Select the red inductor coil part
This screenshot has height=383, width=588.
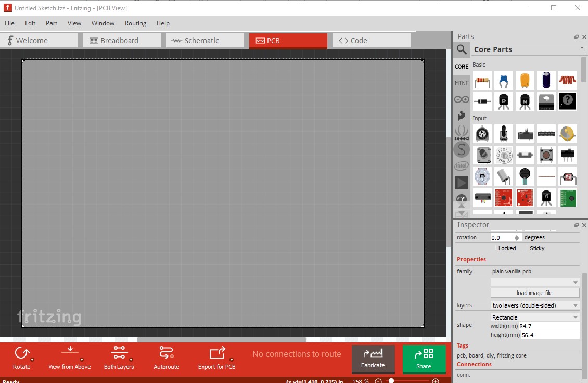tap(568, 80)
